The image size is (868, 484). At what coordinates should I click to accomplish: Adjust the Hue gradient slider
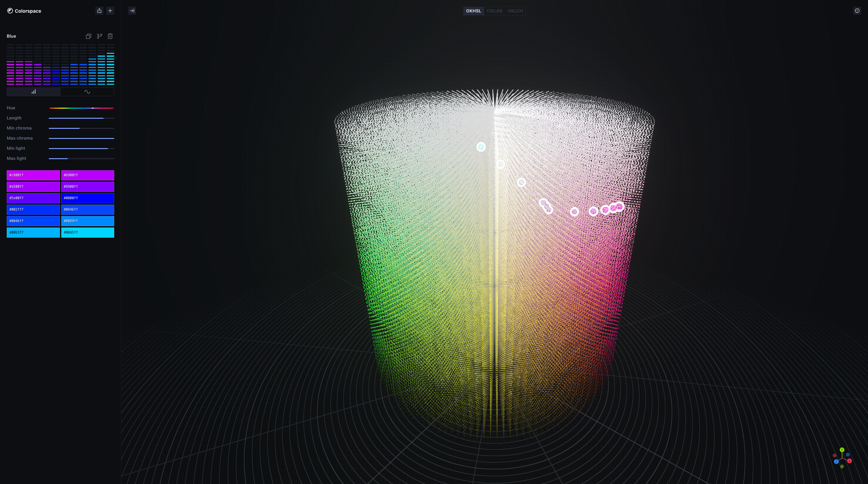[81, 108]
